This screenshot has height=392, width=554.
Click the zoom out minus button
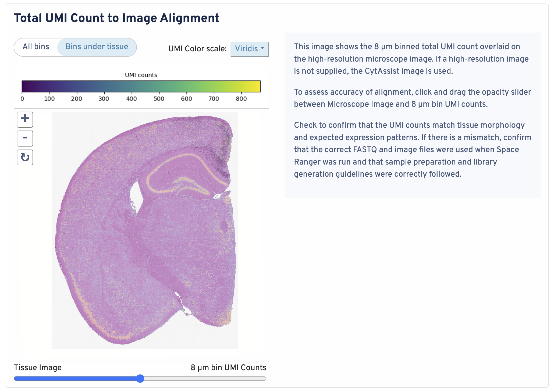(25, 138)
